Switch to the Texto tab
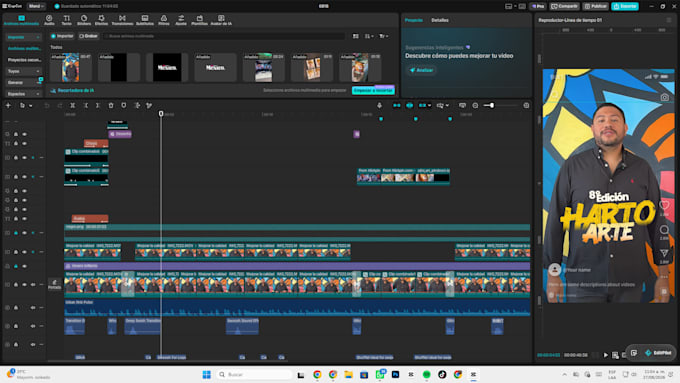 click(66, 20)
